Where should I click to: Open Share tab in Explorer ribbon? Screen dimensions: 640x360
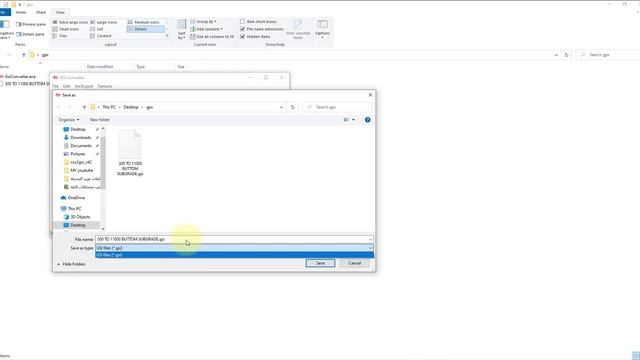[41, 12]
